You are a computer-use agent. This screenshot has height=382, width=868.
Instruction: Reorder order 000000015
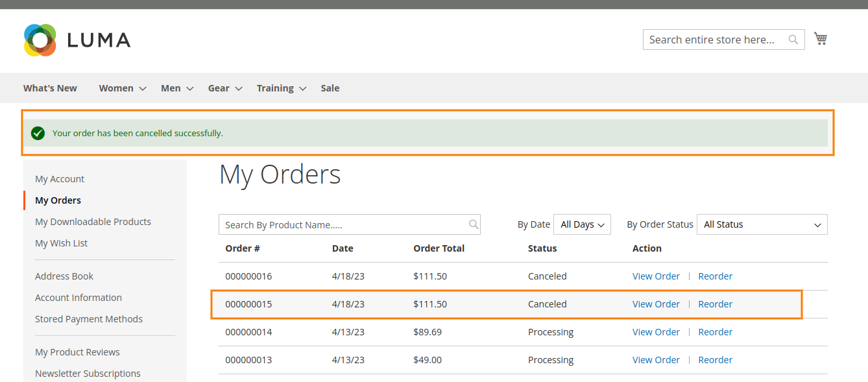click(x=715, y=304)
